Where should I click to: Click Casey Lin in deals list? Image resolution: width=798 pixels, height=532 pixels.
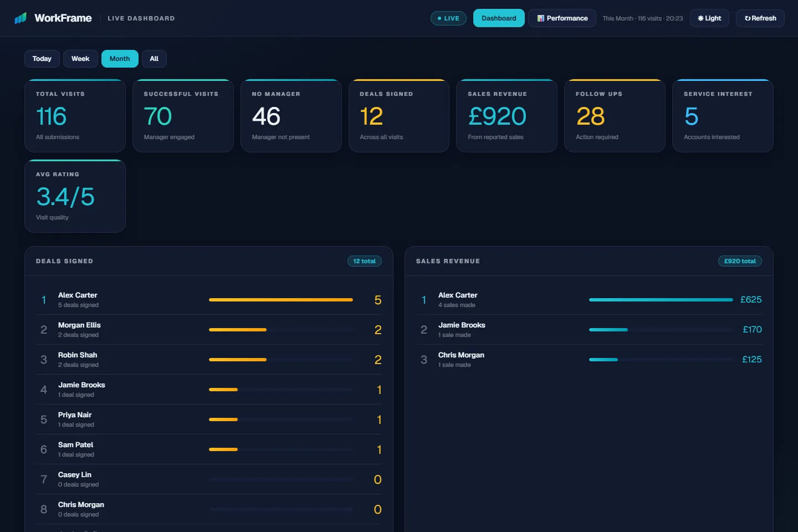click(75, 475)
